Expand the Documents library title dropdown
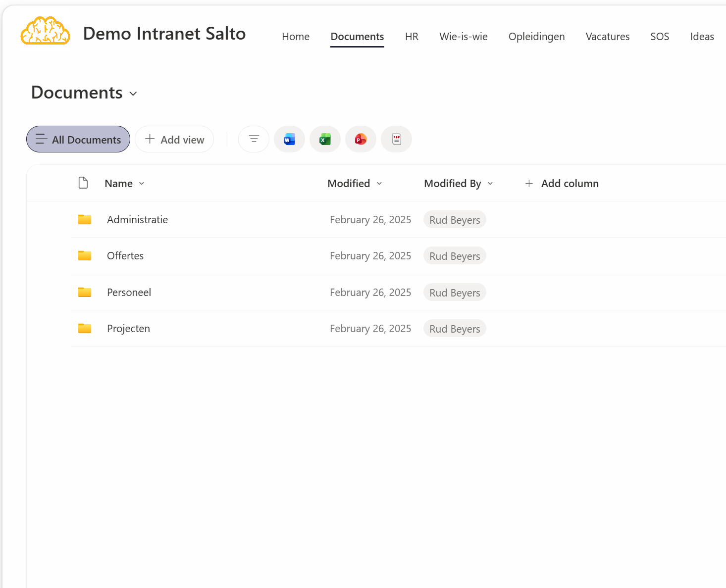The height and width of the screenshot is (588, 726). [x=133, y=94]
